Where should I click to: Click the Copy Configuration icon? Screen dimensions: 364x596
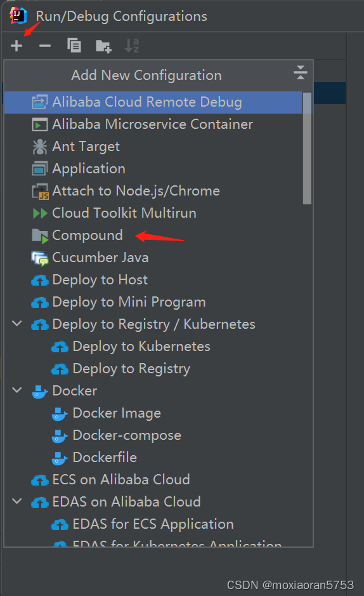tap(74, 46)
